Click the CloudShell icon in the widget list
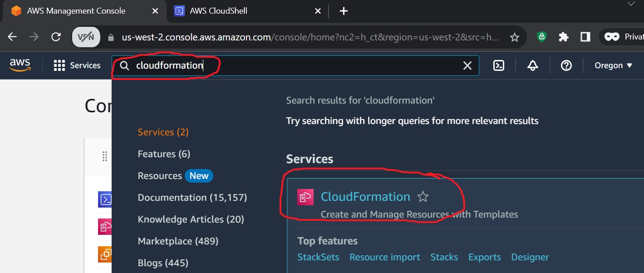The height and width of the screenshot is (273, 644). tap(105, 199)
